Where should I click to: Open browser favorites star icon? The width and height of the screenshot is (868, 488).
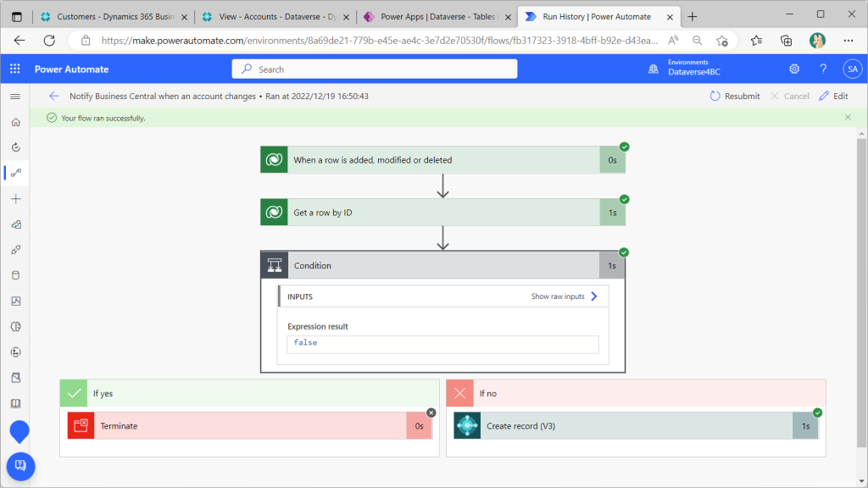pos(756,41)
